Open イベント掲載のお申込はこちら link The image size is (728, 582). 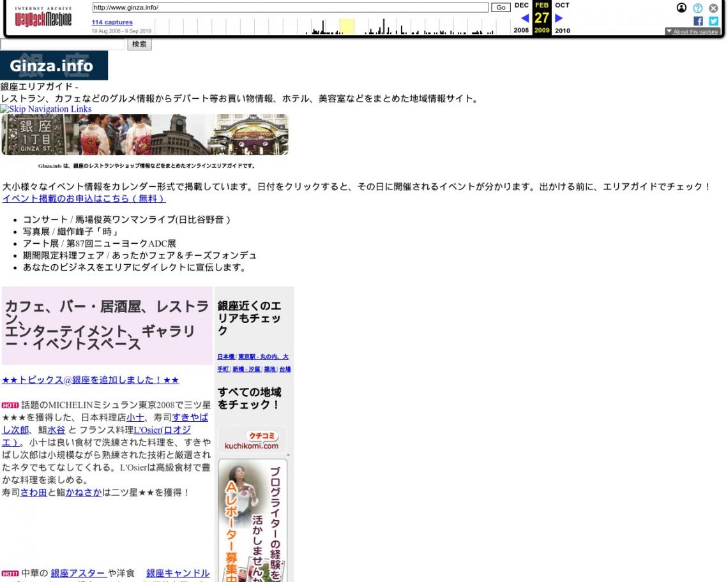click(x=84, y=198)
